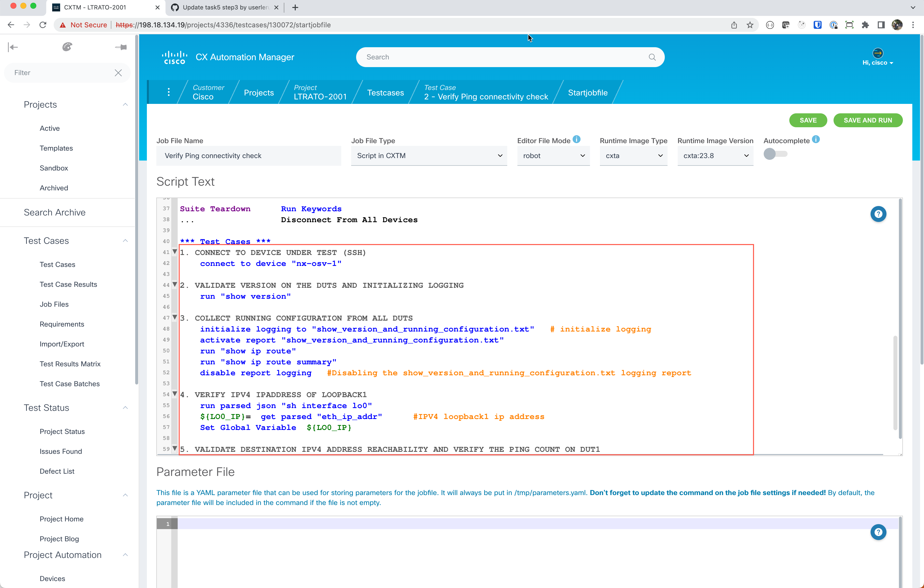
Task: Click the pin sidebar icon
Action: 121,47
